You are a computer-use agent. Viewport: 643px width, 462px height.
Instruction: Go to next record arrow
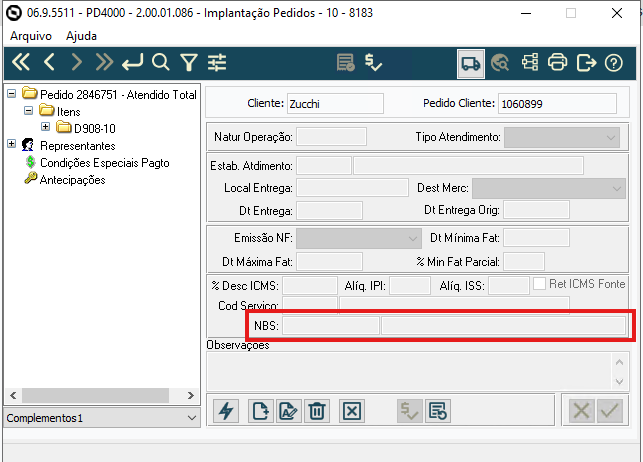(x=76, y=63)
